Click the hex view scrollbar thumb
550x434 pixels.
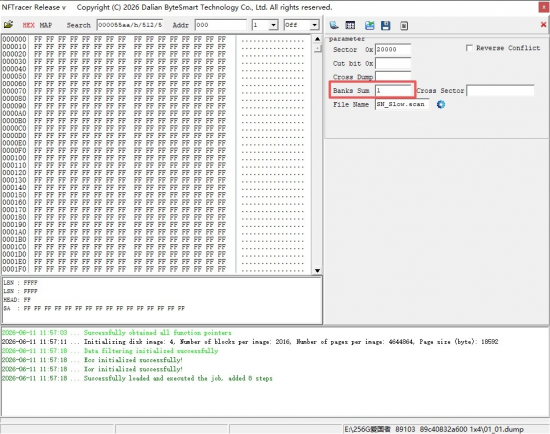317,48
